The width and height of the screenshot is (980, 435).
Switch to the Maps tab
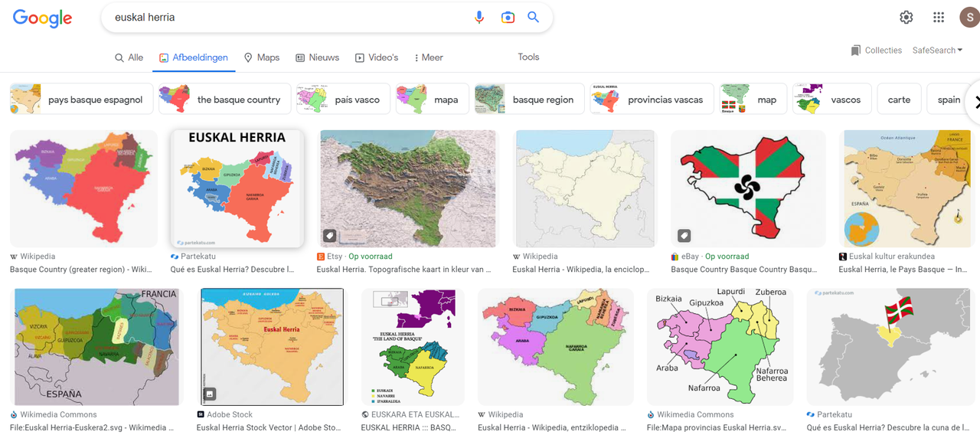261,57
